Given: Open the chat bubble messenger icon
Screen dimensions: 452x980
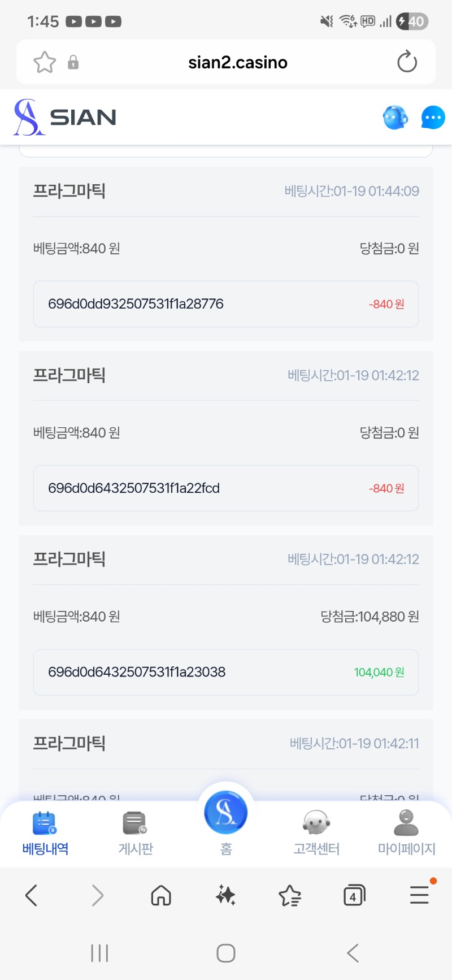Looking at the screenshot, I should (433, 118).
